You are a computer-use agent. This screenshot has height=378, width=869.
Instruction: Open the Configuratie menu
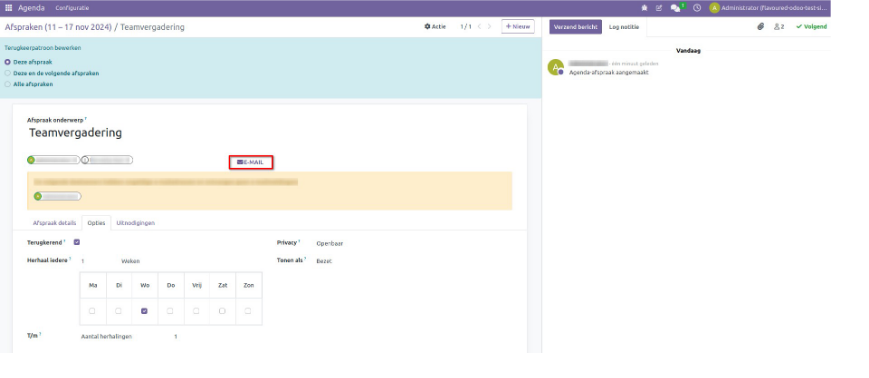click(72, 8)
